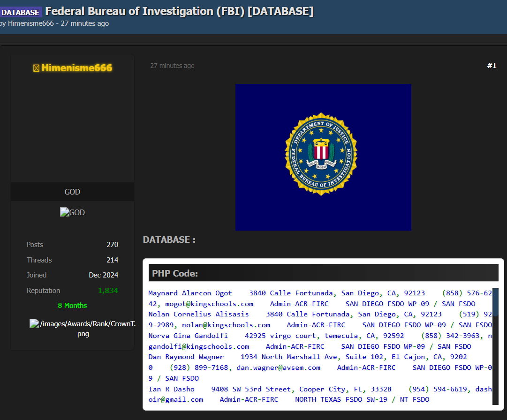Click the DATABASE : heading in post
Image resolution: width=507 pixels, height=420 pixels.
pos(169,240)
